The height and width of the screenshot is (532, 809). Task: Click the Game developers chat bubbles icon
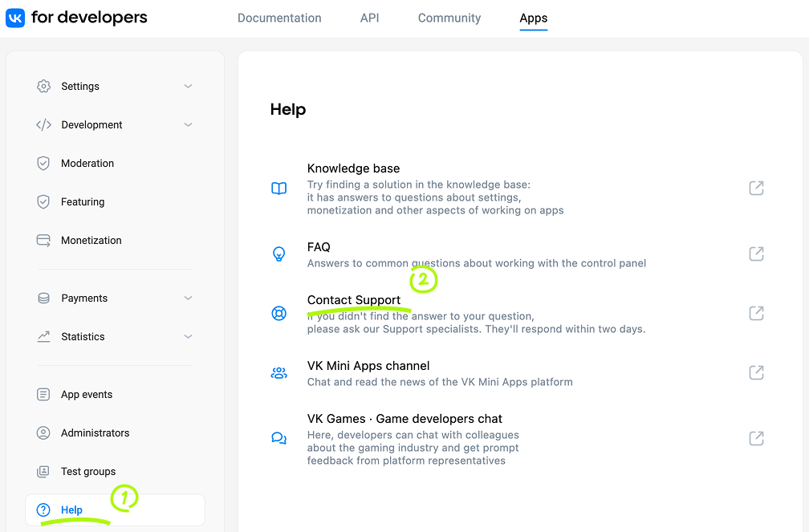point(278,439)
